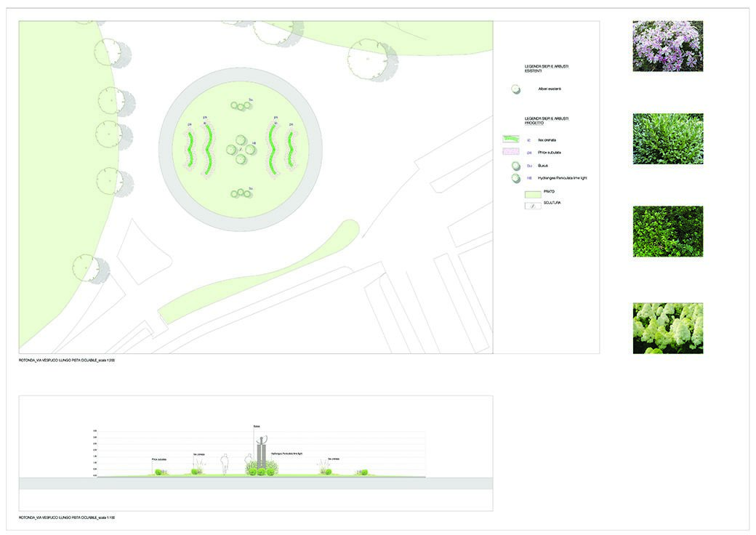Image resolution: width=756 pixels, height=535 pixels.
Task: Click the sculpture in the section drawing
Action: point(261,452)
